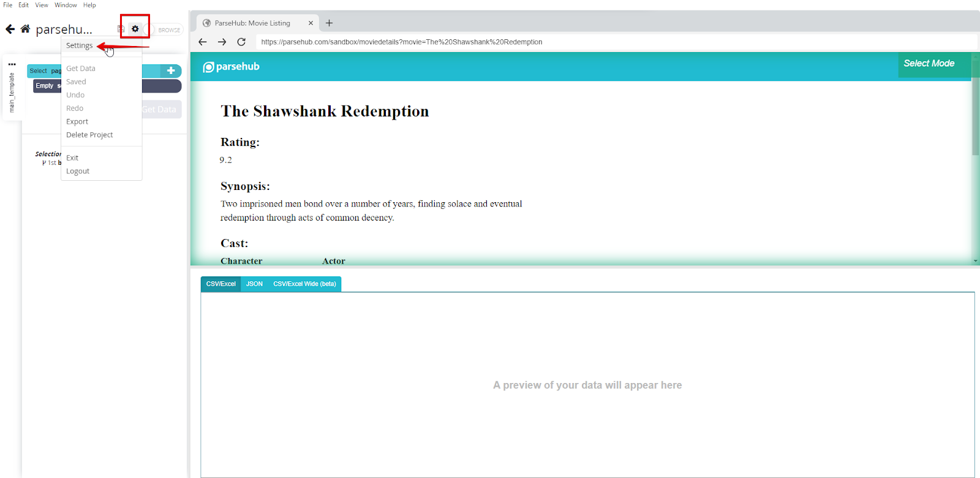The width and height of the screenshot is (980, 478).
Task: Click the embedded browser forward arrow
Action: [222, 42]
